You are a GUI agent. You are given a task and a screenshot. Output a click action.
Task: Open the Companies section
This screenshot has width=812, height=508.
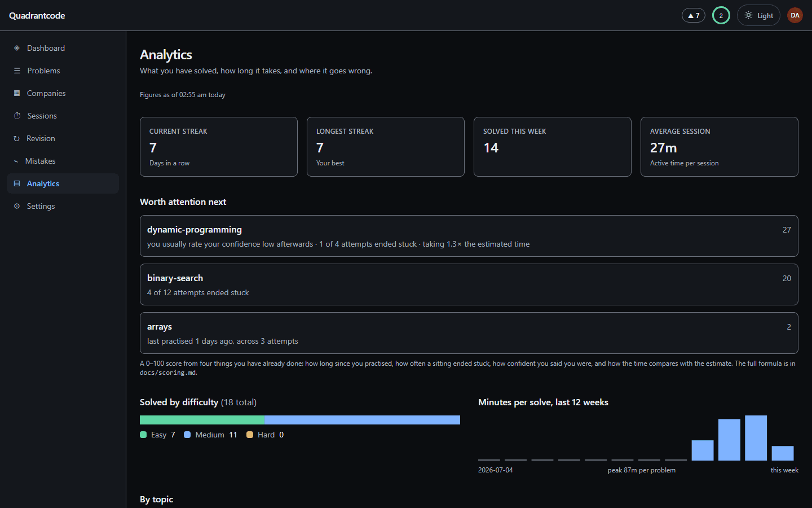(x=63, y=93)
